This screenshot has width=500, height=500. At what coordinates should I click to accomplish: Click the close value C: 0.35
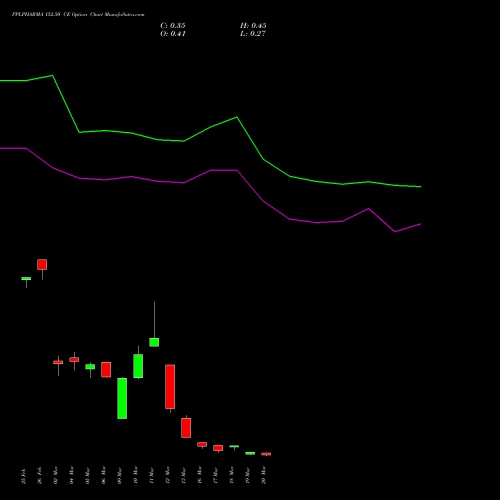[x=173, y=26]
